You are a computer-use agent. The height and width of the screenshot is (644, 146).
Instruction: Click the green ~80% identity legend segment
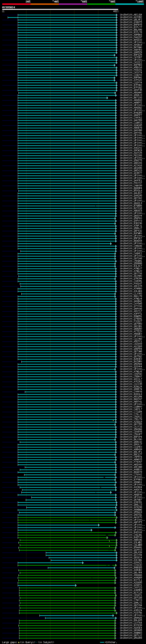click(x=101, y=4)
